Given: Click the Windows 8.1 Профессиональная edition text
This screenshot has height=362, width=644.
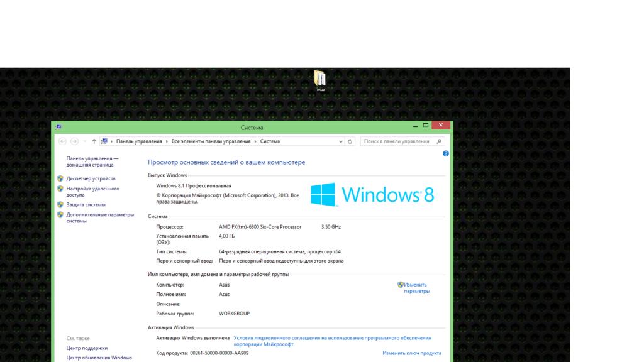Looking at the screenshot, I should click(x=194, y=186).
